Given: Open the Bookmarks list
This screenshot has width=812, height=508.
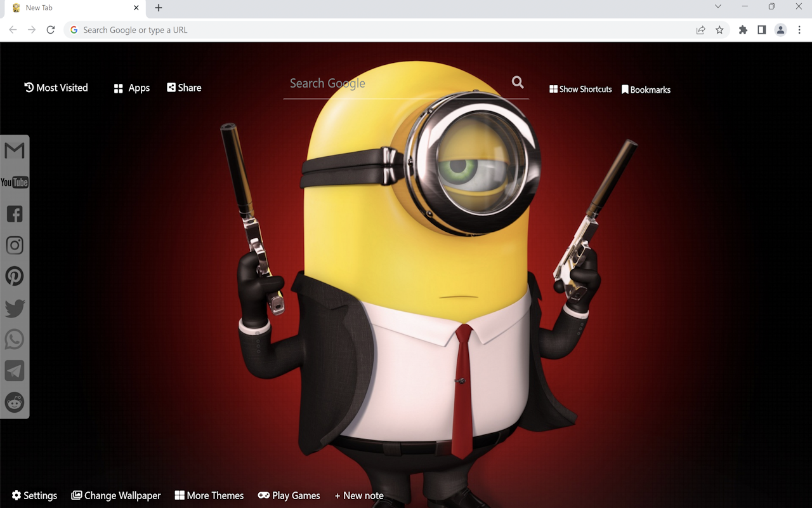Looking at the screenshot, I should click(x=646, y=90).
